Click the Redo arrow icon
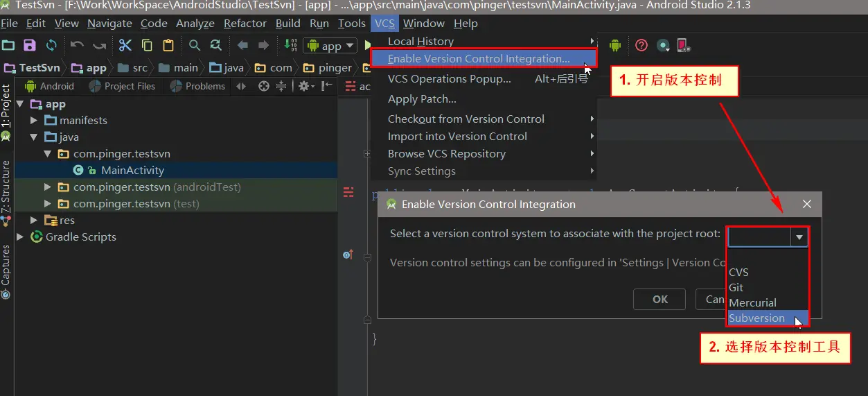This screenshot has height=396, width=868. 100,46
